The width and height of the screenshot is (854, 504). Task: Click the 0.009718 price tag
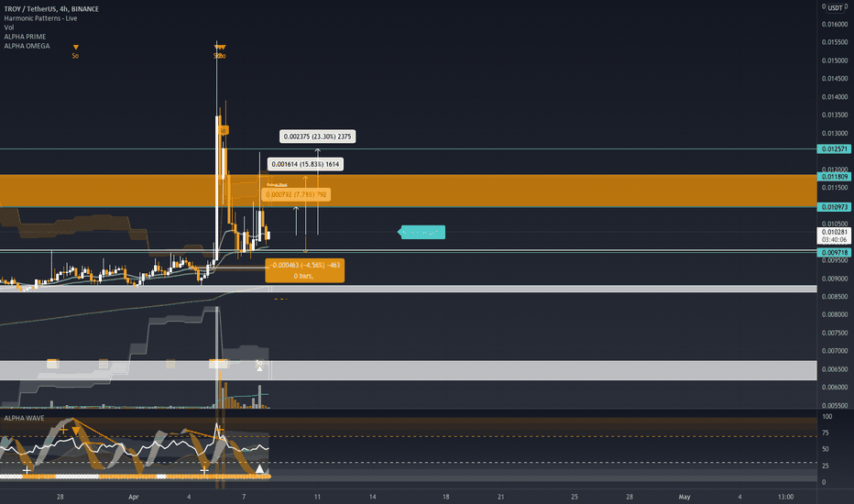(x=835, y=252)
